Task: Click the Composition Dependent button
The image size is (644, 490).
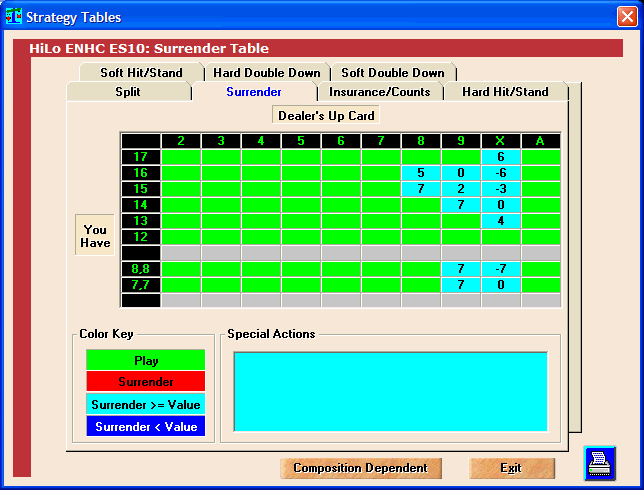Action: pos(360,468)
